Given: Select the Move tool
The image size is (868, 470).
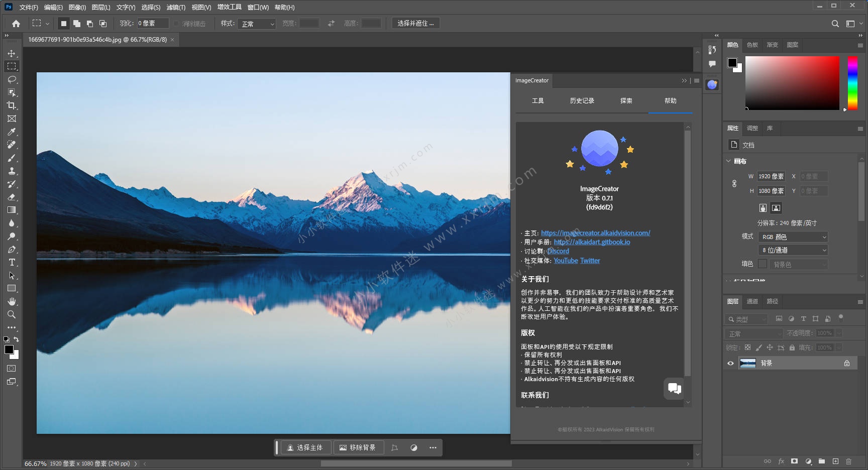Looking at the screenshot, I should coord(12,53).
